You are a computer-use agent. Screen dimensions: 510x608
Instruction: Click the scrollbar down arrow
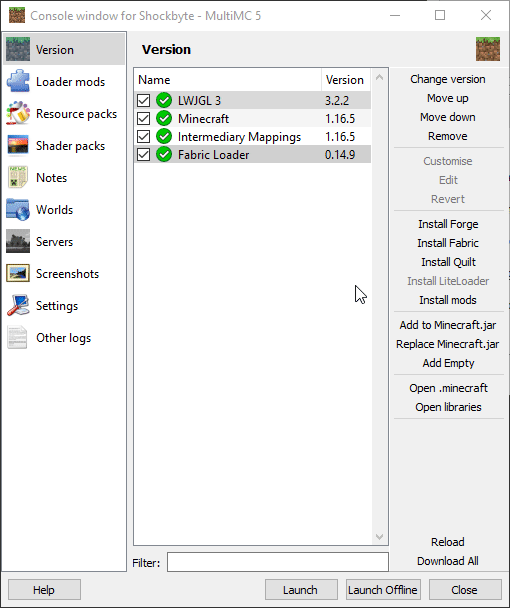(x=380, y=537)
